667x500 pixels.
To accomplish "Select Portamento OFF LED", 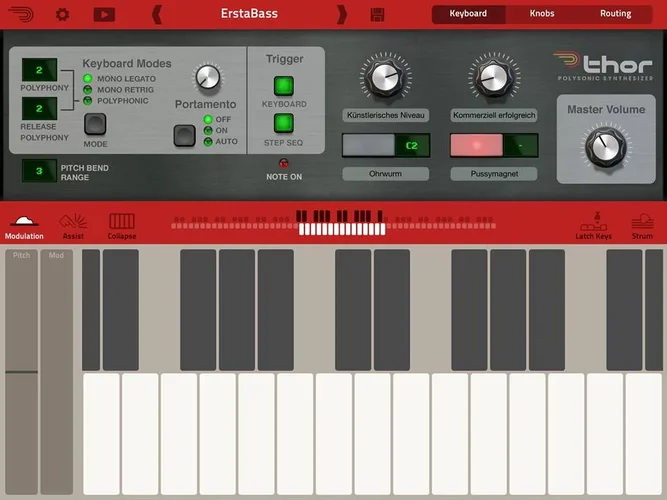I will click(x=208, y=119).
